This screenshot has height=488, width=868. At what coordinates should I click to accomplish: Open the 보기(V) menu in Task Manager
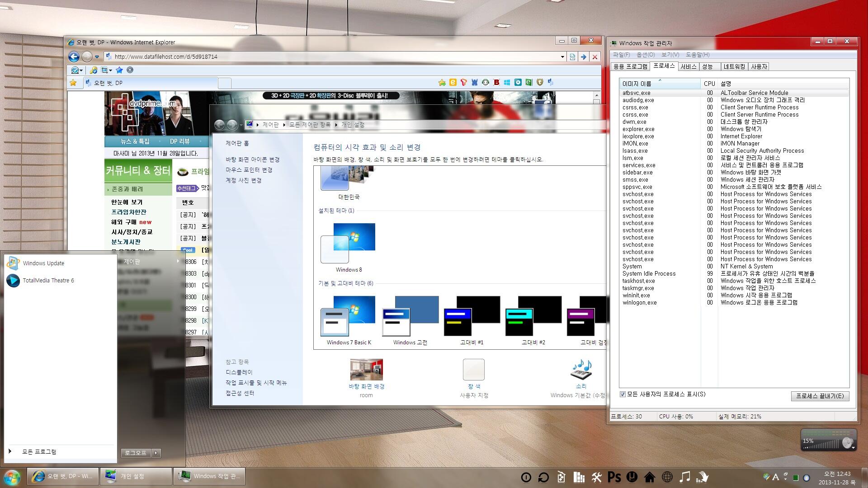tap(670, 55)
